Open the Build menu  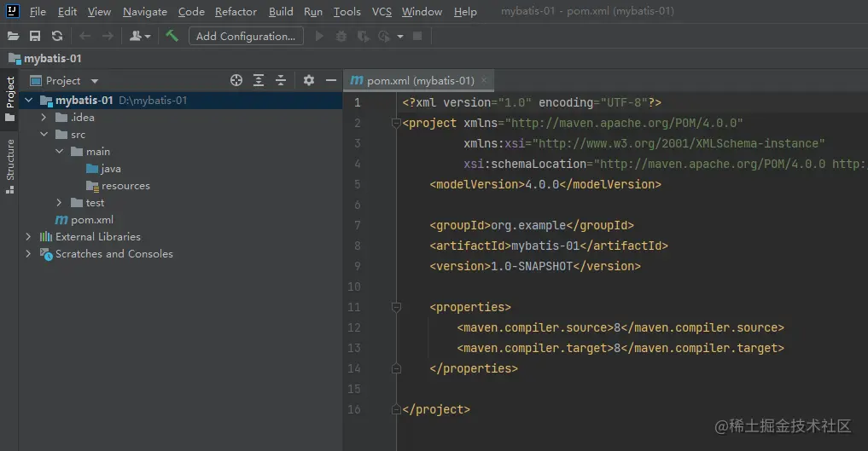tap(281, 12)
